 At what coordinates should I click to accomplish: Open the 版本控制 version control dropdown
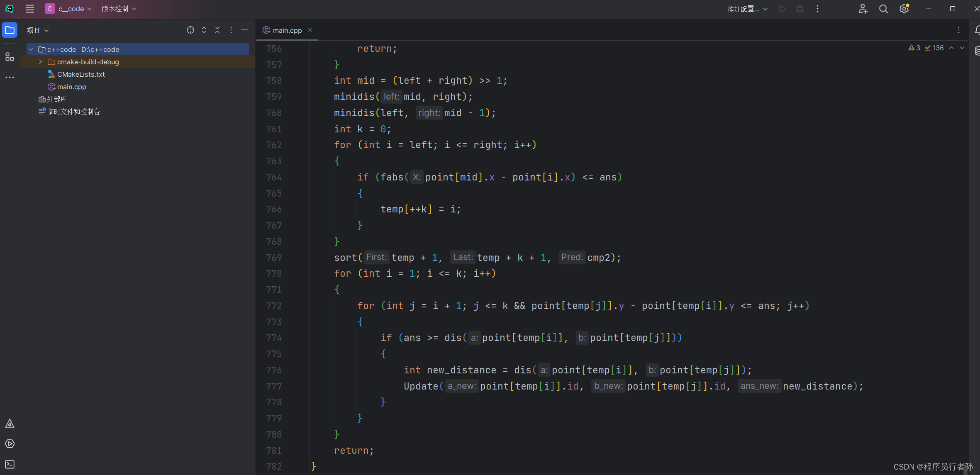[x=119, y=9]
